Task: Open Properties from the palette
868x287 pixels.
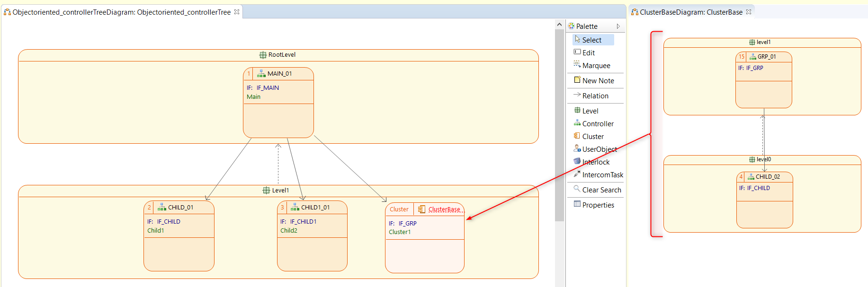Action: [598, 205]
